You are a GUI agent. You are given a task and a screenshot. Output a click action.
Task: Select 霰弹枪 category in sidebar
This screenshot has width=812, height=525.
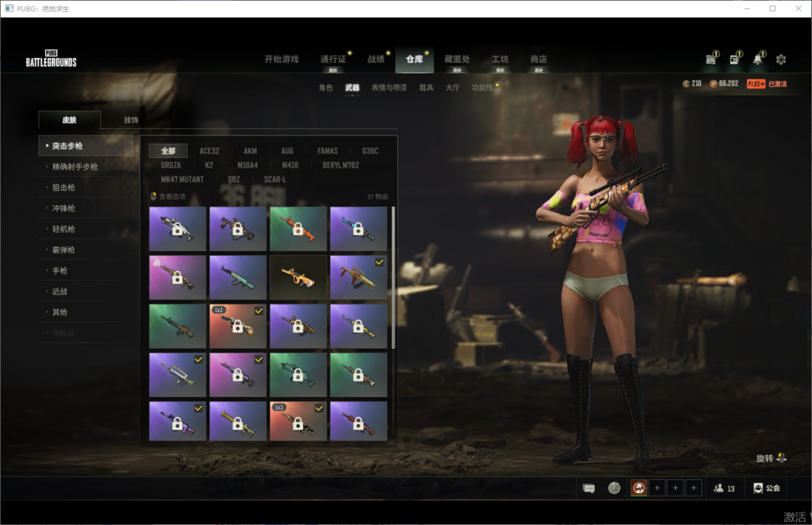[x=86, y=249]
